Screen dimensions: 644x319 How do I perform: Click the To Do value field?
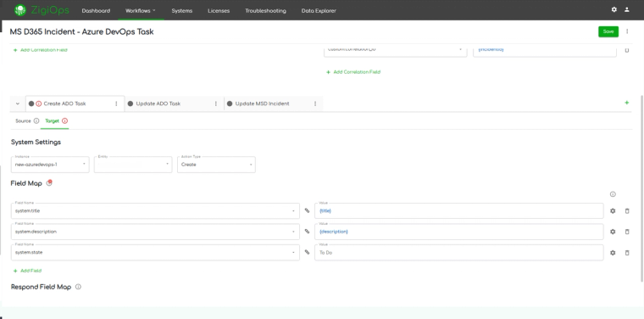point(459,253)
